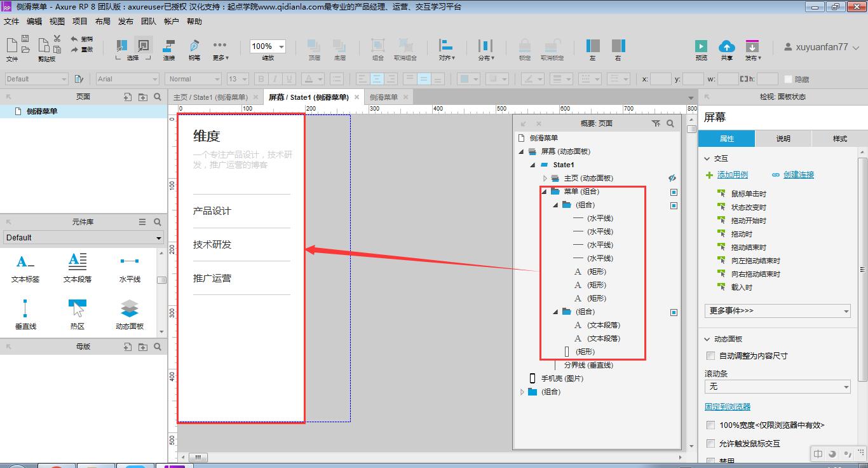Click the new file icon (文件)

[x=12, y=45]
